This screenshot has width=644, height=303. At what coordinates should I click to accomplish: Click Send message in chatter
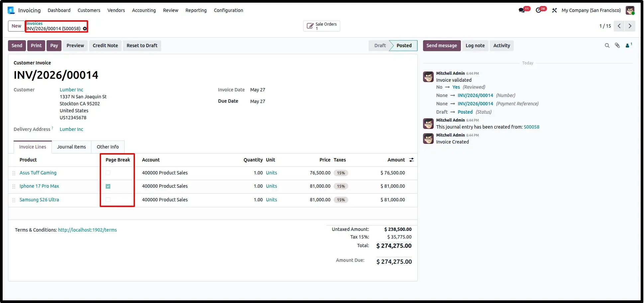(x=442, y=46)
